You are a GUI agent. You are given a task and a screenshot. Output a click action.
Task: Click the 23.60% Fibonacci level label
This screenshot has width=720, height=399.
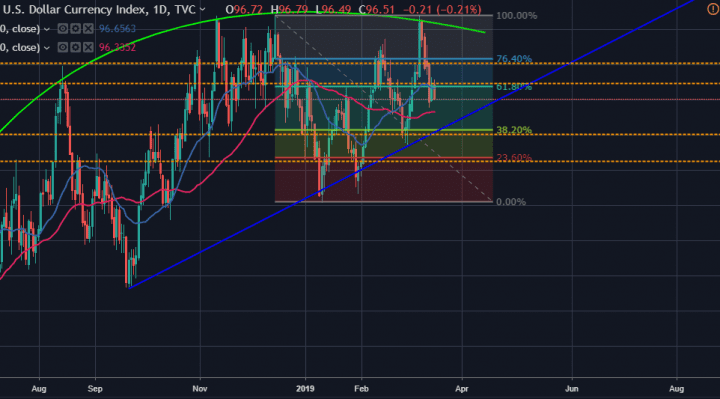[514, 157]
